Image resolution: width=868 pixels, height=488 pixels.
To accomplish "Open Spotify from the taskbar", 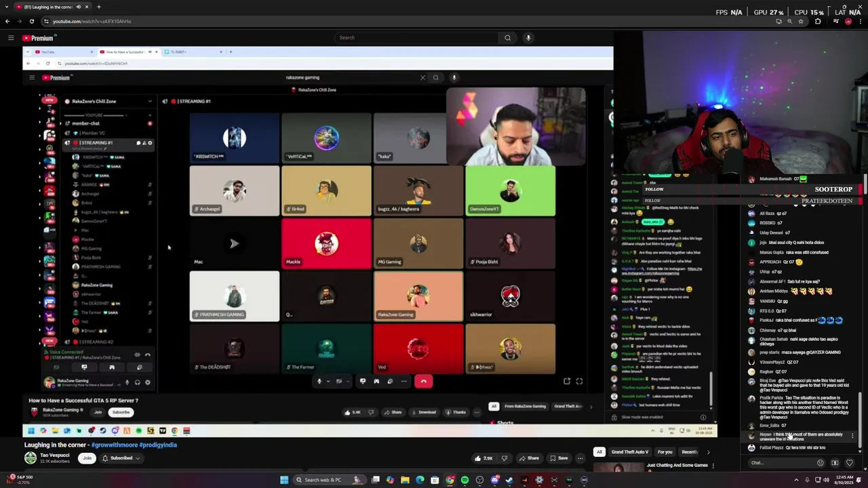I will pos(465,480).
